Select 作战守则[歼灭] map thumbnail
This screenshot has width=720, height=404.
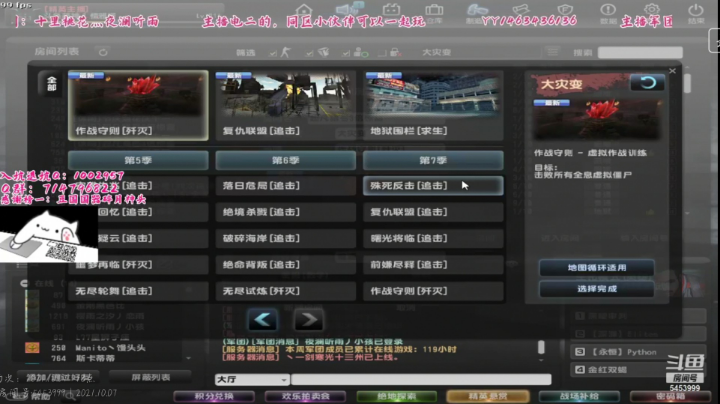(138, 105)
